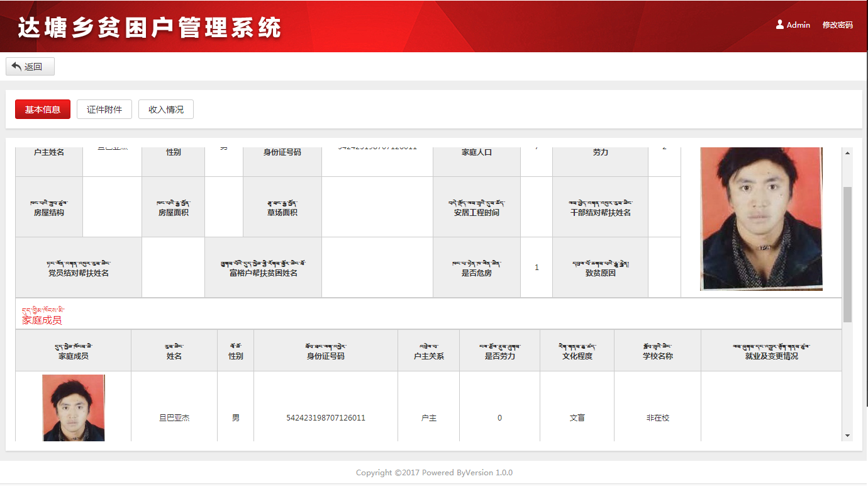Click the back arrow icon beside 返回
The image size is (868, 486).
[16, 67]
